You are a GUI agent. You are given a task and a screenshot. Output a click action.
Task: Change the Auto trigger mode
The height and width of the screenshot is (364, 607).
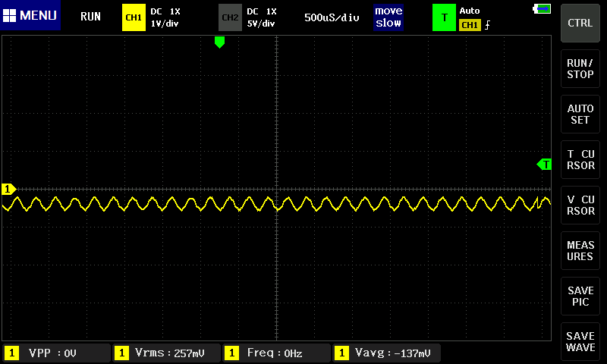[x=470, y=11]
